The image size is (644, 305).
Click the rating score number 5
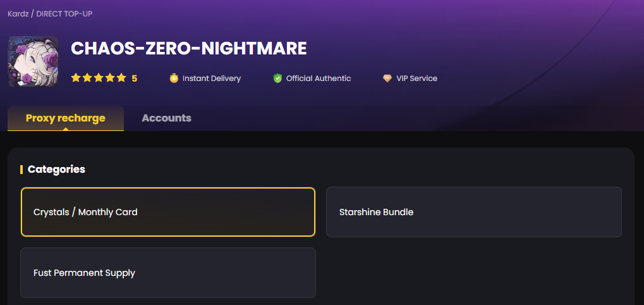[135, 78]
